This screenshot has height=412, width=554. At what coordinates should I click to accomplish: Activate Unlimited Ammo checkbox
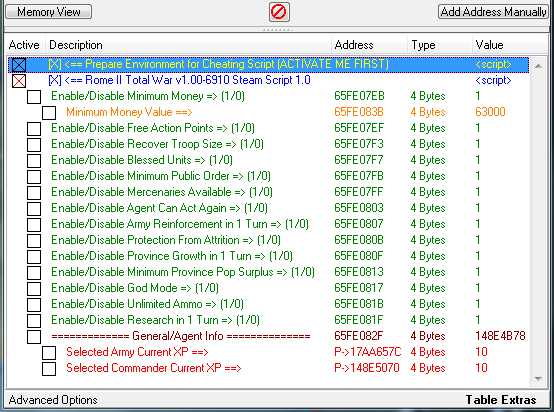34,305
